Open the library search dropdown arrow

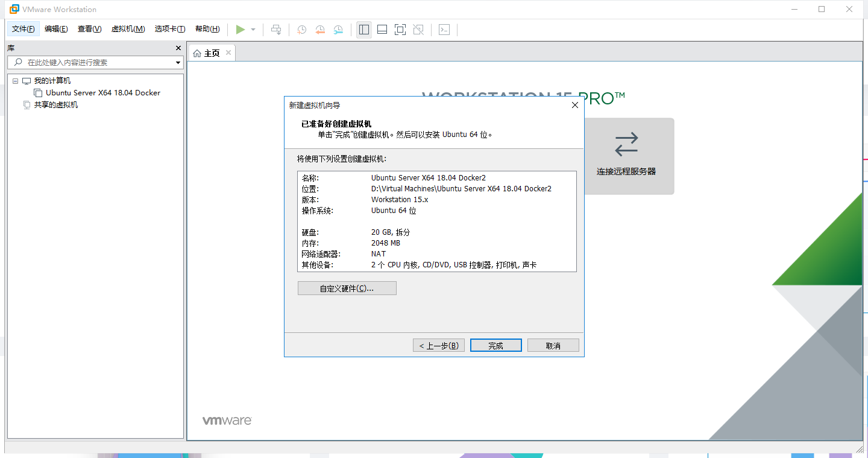click(x=178, y=63)
